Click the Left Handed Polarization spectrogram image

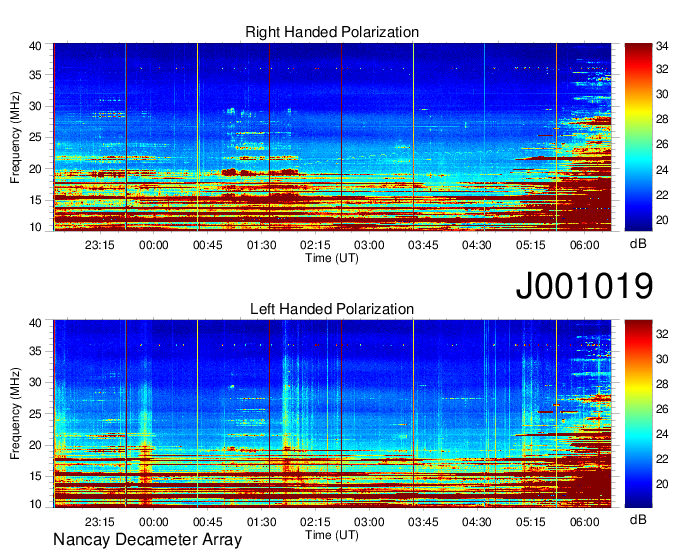coord(332,414)
